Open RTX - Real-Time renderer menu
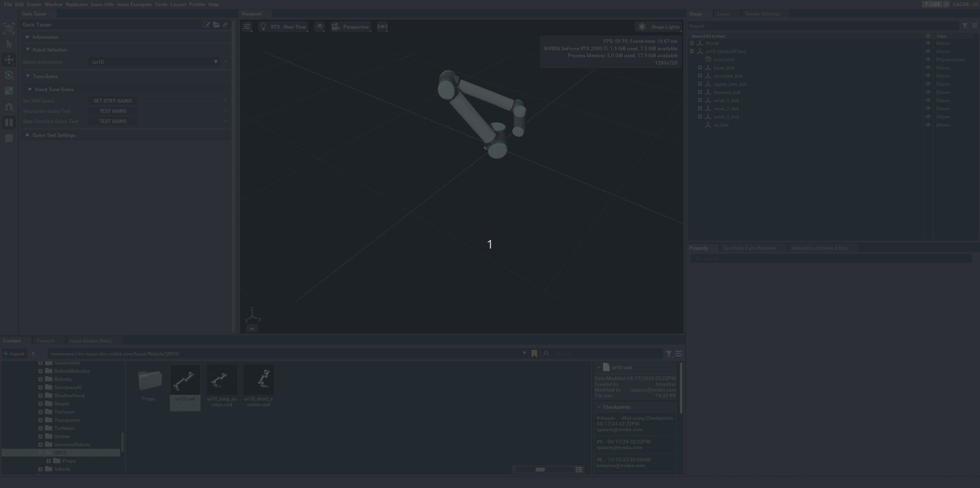Image resolution: width=980 pixels, height=488 pixels. pos(283,27)
